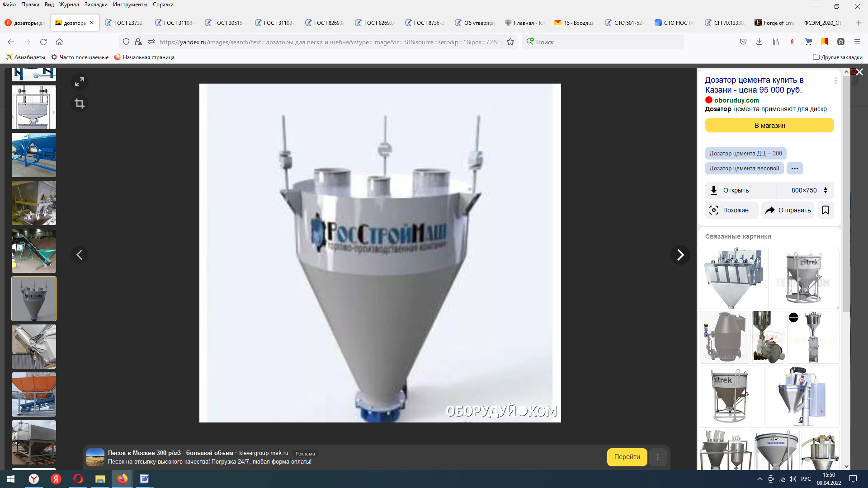Close the image viewer overlay
This screenshot has height=488, width=868.
pyautogui.click(x=859, y=72)
